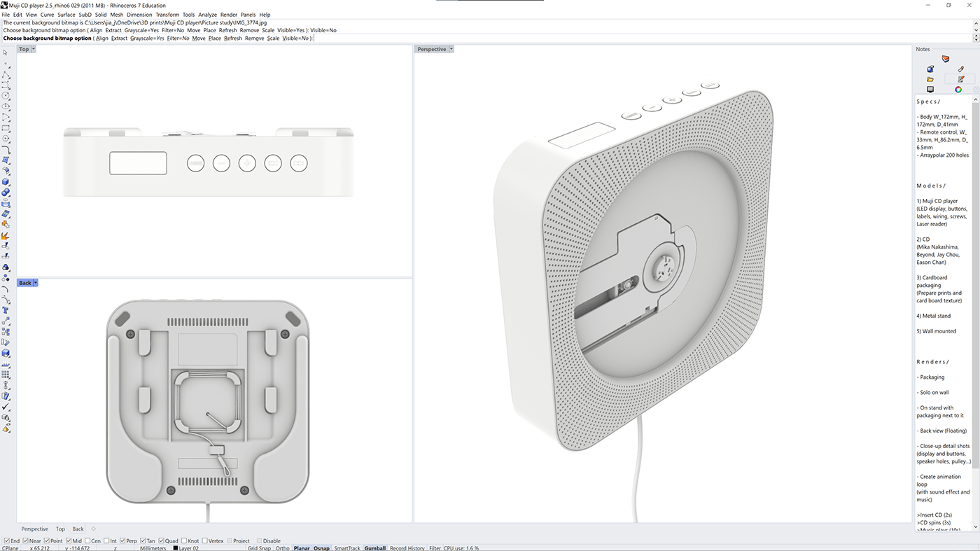Check the Cen osnap checkbox

click(88, 540)
